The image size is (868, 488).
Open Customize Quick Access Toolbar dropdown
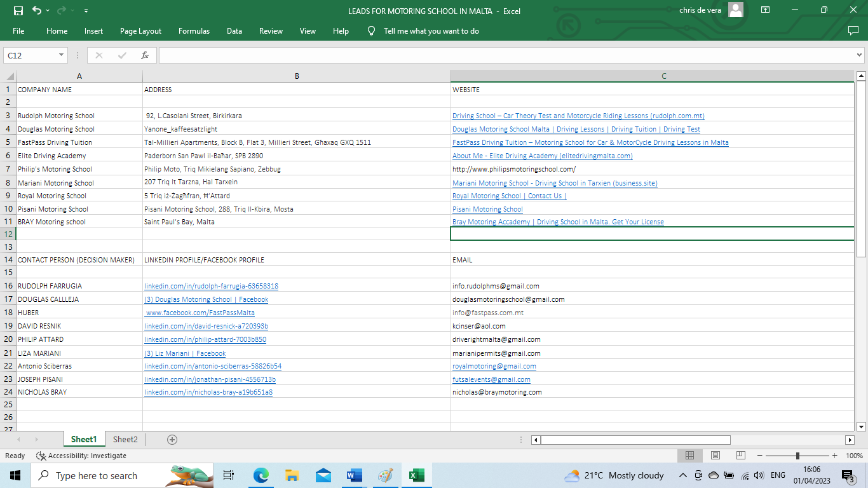(86, 11)
